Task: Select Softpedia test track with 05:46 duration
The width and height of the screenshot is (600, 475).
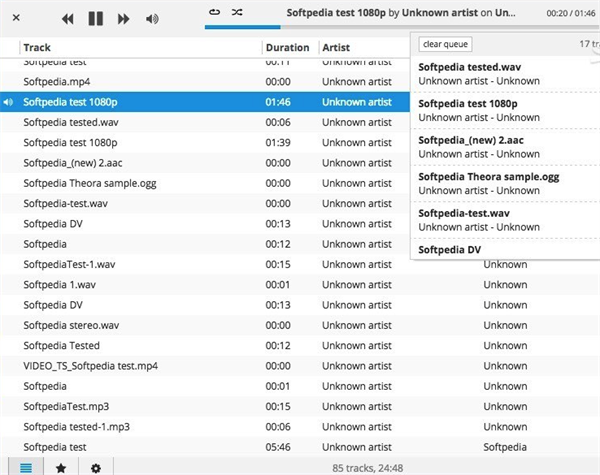Action: pyautogui.click(x=300, y=447)
